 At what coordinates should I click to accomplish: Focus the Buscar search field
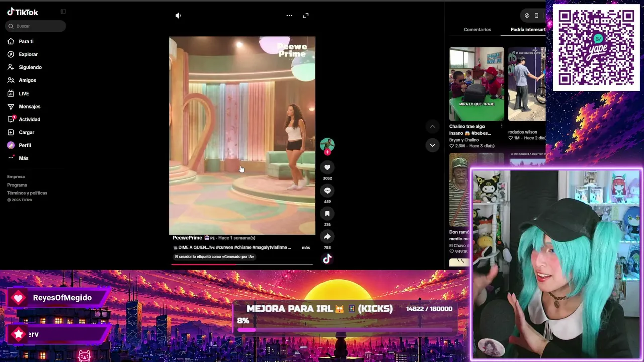pyautogui.click(x=36, y=26)
